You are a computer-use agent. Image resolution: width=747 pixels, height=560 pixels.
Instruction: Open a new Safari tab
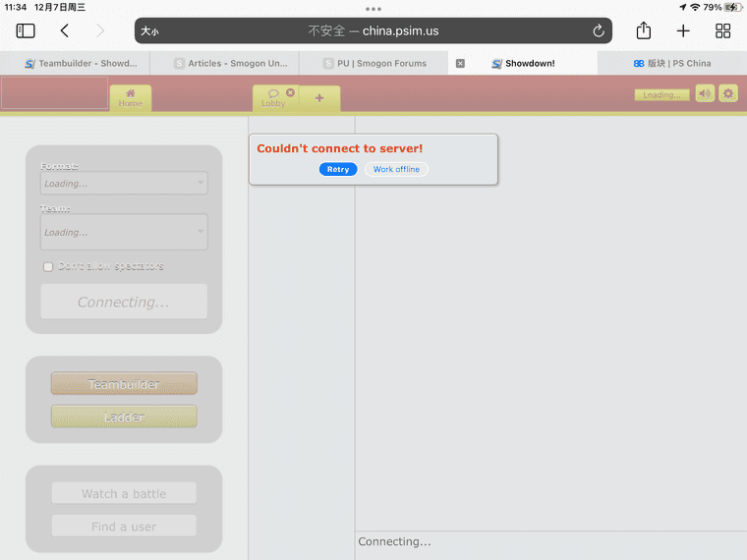click(683, 30)
